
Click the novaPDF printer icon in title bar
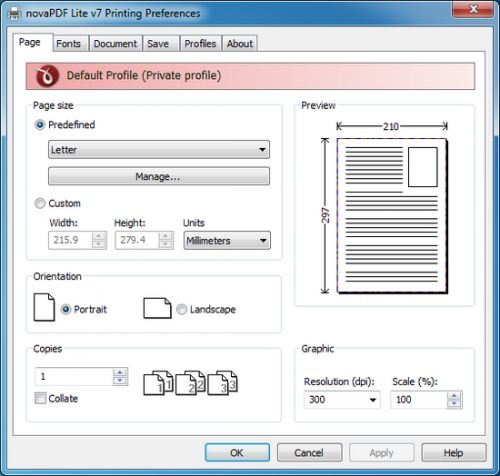[x=14, y=13]
